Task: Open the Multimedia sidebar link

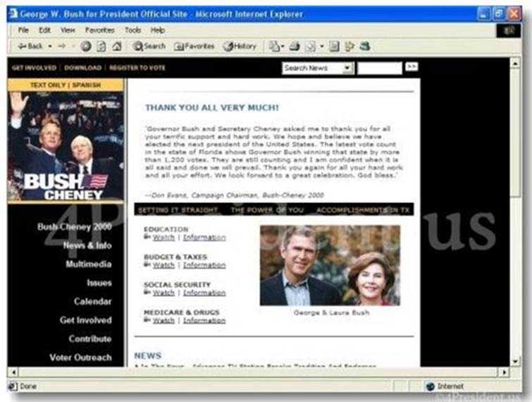Action: [89, 264]
